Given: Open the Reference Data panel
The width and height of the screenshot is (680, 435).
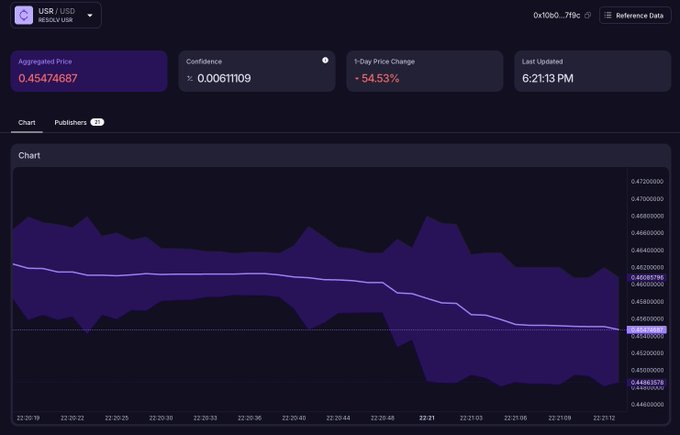Looking at the screenshot, I should [635, 16].
